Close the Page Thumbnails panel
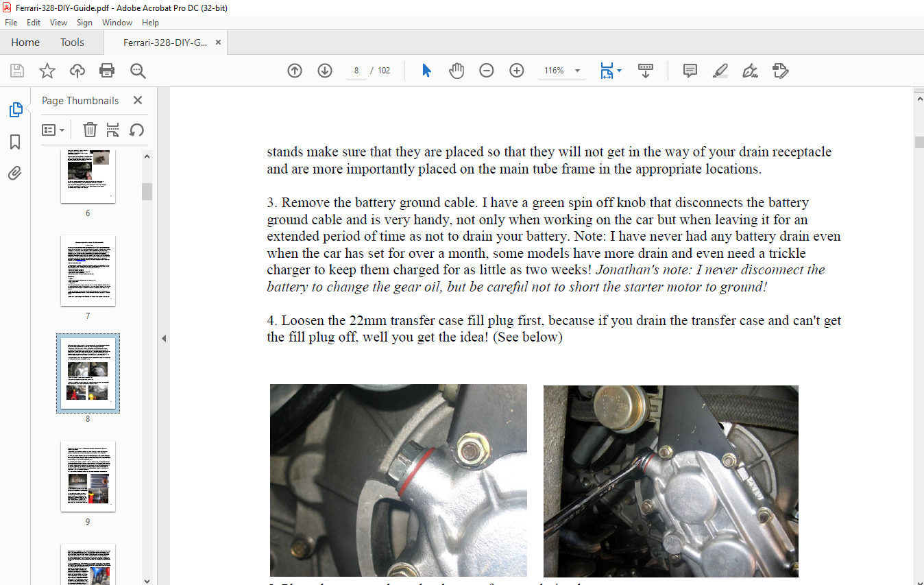This screenshot has width=924, height=585. 138,100
